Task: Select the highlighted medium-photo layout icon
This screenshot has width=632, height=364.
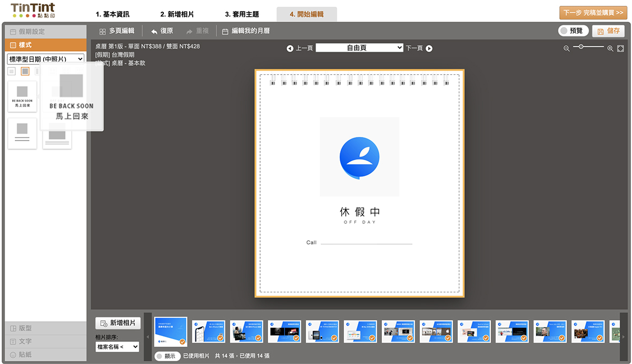Action: tap(25, 71)
